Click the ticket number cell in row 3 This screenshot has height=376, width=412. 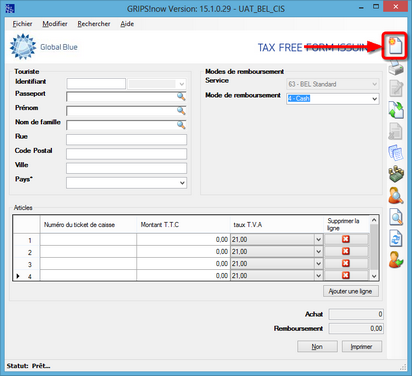pos(88,264)
